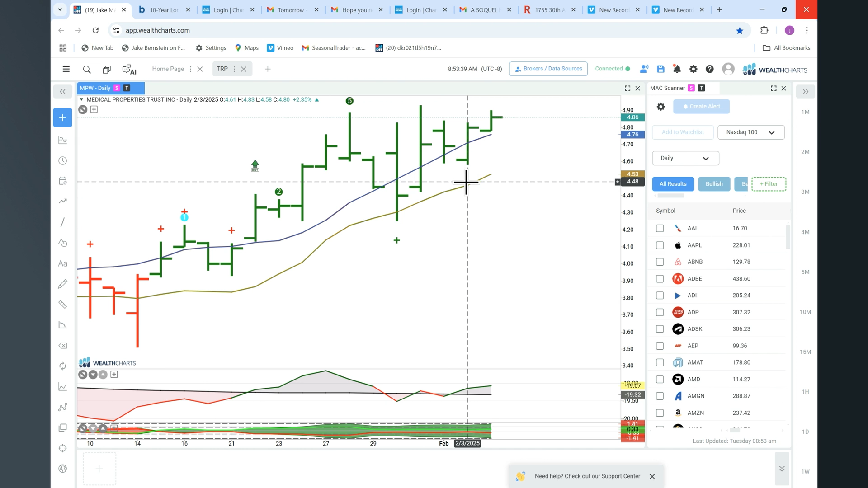Open the text annotation Aa tool

pyautogui.click(x=63, y=263)
